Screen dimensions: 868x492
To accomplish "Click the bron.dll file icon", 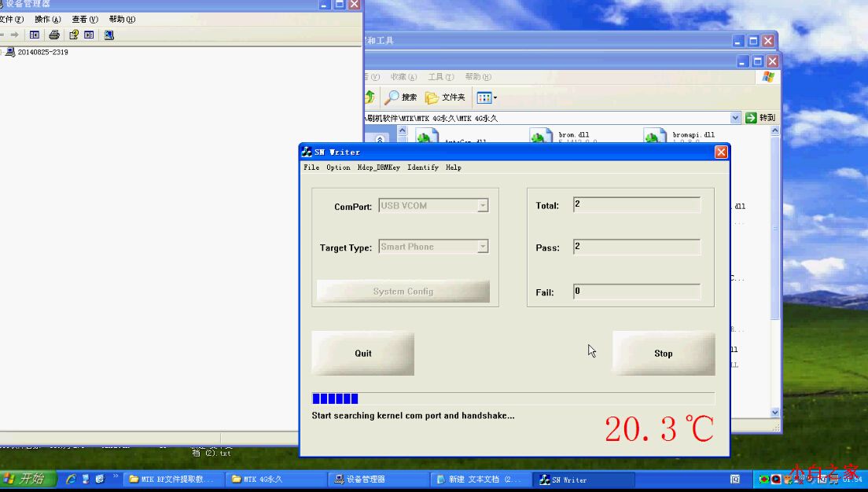I will point(541,135).
